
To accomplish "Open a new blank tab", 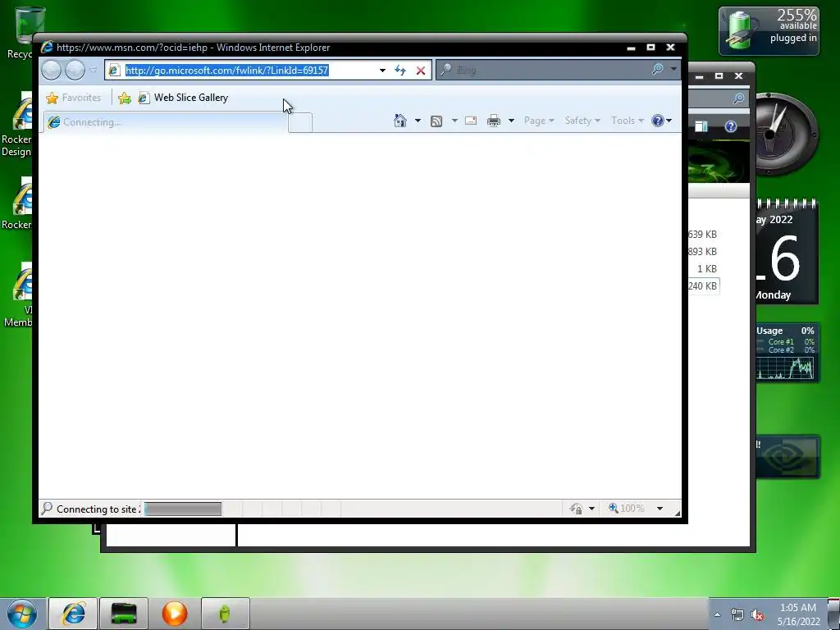I will tap(300, 123).
